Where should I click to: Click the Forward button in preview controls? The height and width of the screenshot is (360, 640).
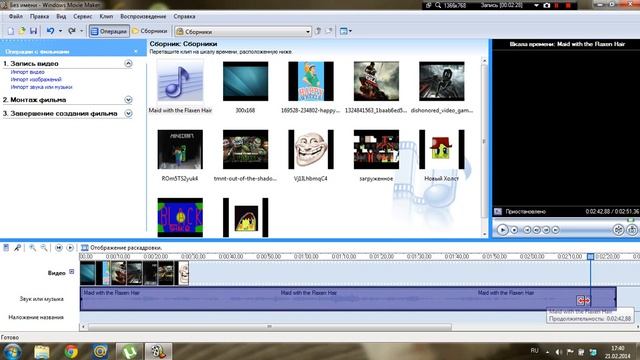click(x=555, y=230)
